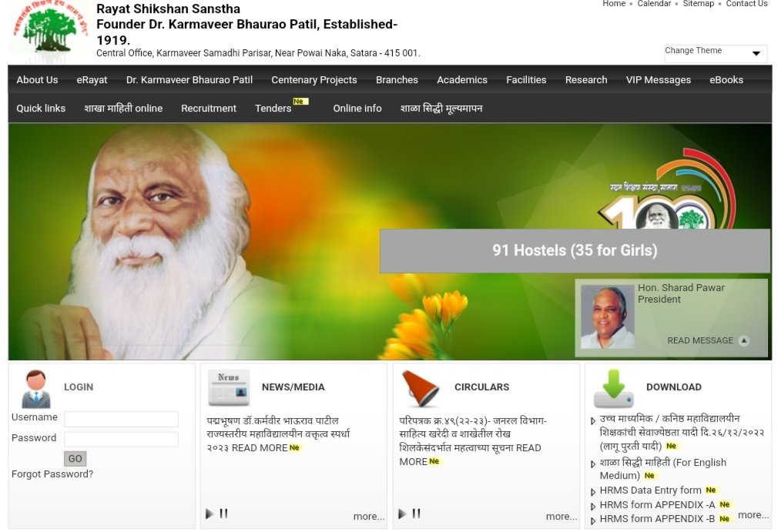Open the Branches menu
The height and width of the screenshot is (532, 778).
(x=397, y=80)
